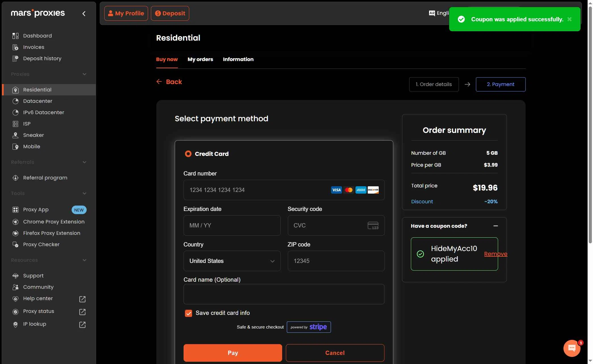Viewport: 593px width, 364px height.
Task: Open the Proxy Checker tool
Action: pyautogui.click(x=41, y=244)
